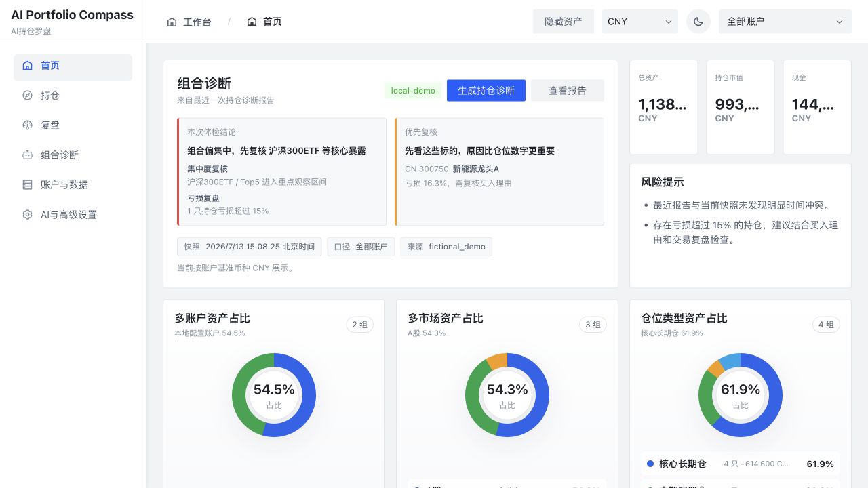868x488 pixels.
Task: Click the 总资产 summary card
Action: click(x=664, y=107)
